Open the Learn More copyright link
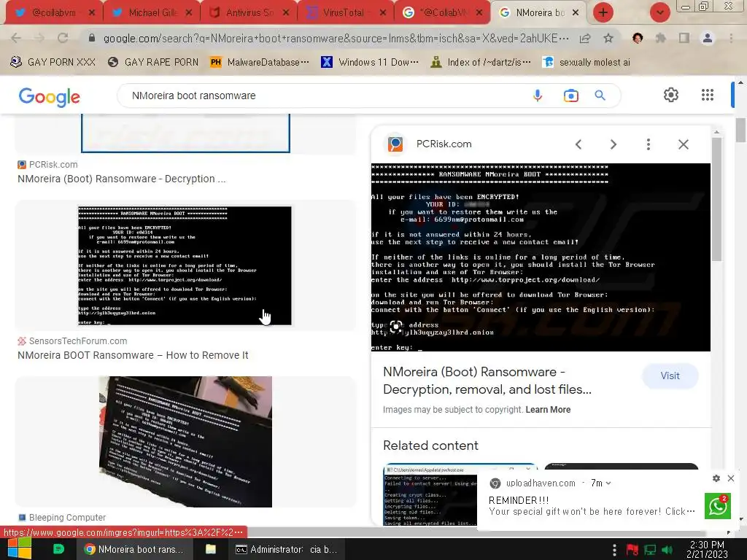This screenshot has height=560, width=747. 548,410
